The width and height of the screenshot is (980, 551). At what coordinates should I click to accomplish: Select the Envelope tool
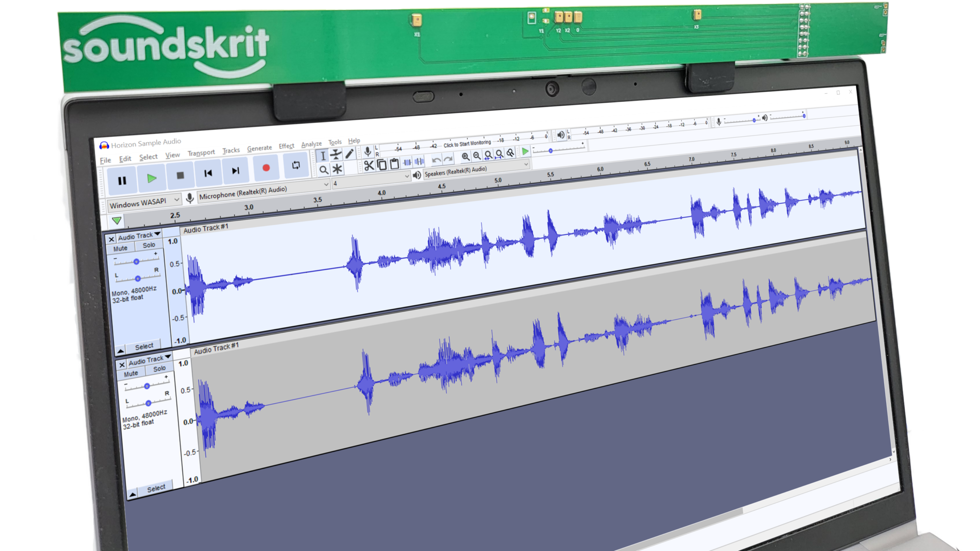click(x=336, y=154)
